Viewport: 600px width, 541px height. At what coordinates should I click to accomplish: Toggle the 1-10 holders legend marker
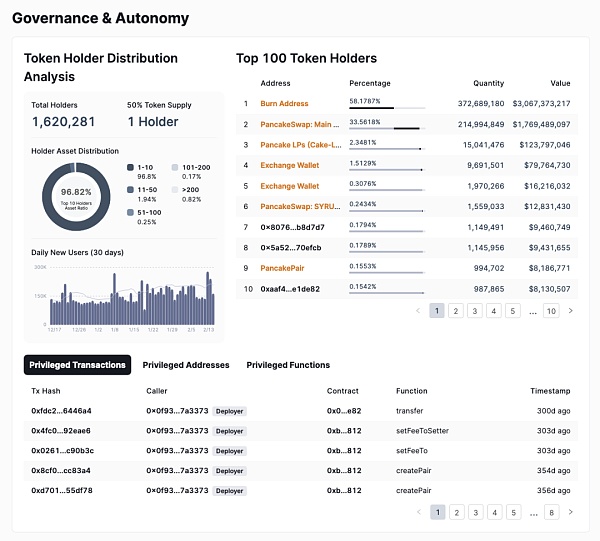(130, 167)
